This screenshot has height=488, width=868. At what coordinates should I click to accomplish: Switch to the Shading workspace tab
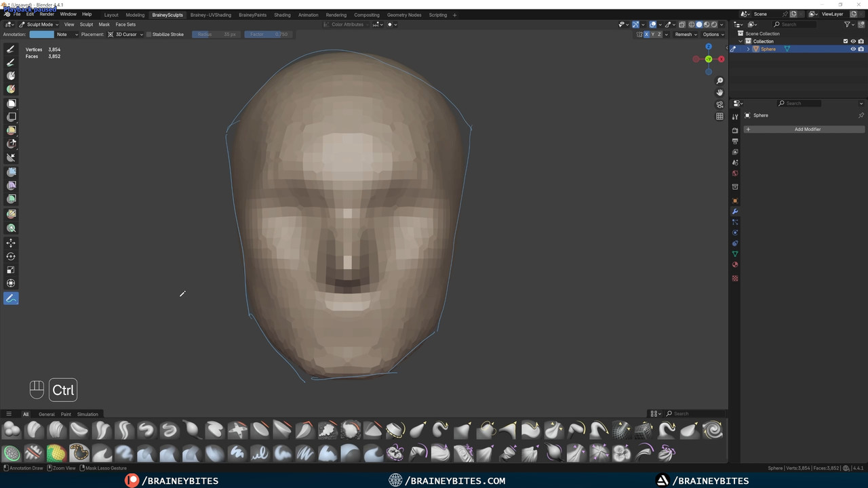[x=282, y=15]
